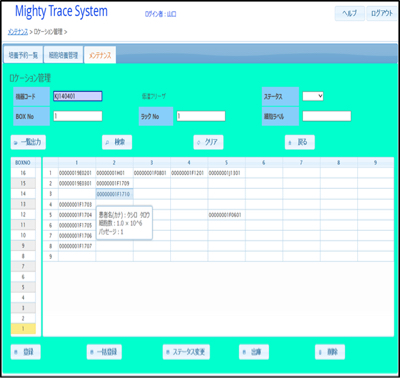This screenshot has height=378, width=400.
Task: Click the 出庫 button
Action: (254, 352)
